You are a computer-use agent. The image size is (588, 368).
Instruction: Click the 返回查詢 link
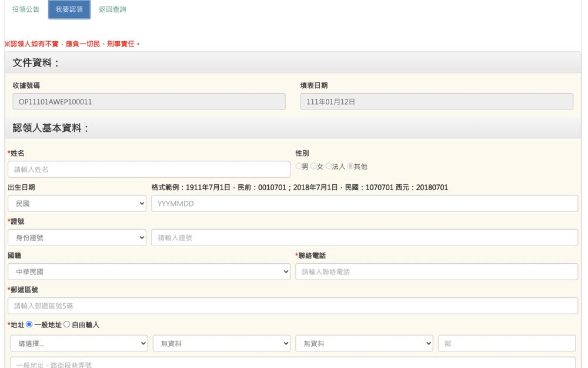point(112,9)
